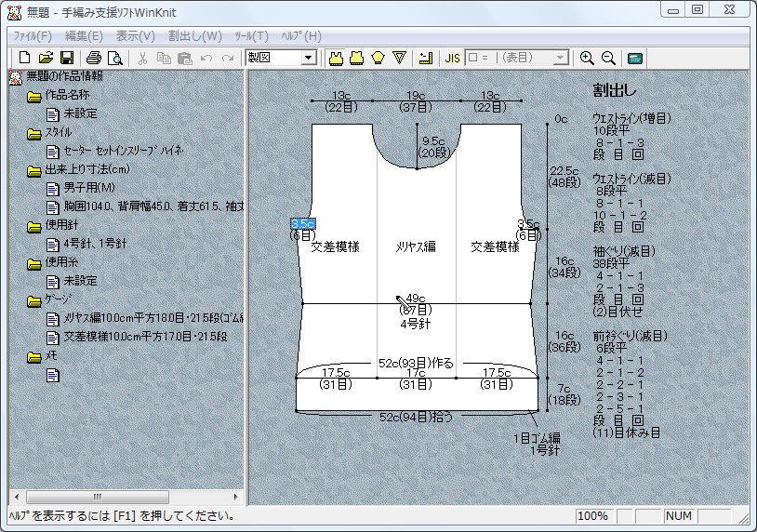
Task: Click the 使用針 folder in tree
Action: (x=61, y=224)
